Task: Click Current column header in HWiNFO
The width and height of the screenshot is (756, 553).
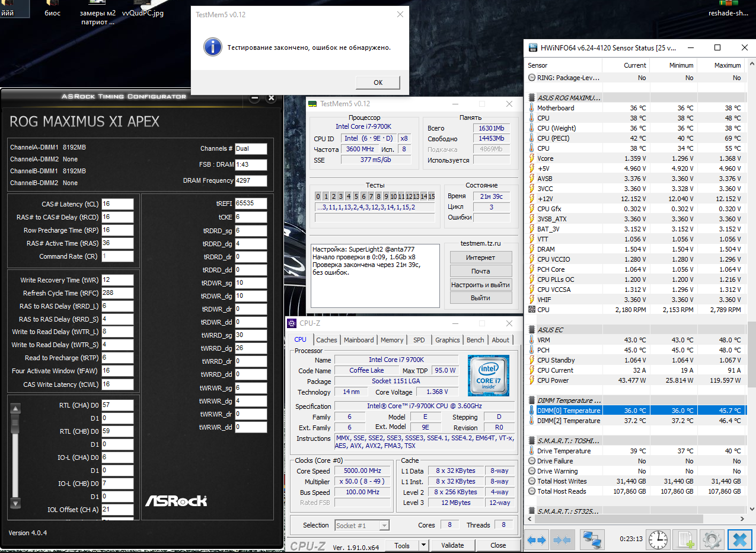Action: click(x=626, y=65)
